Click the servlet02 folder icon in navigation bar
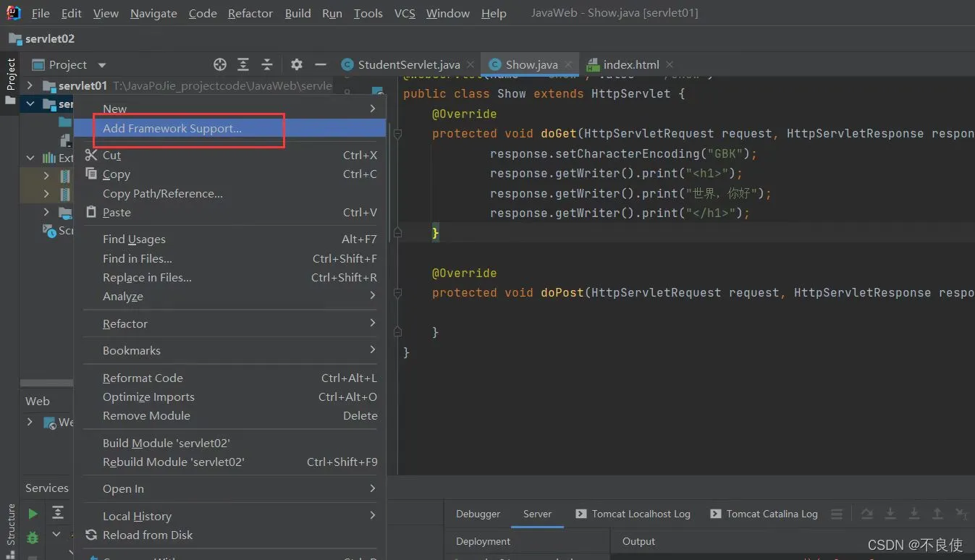Screen dimensions: 975x560 [x=15, y=39]
